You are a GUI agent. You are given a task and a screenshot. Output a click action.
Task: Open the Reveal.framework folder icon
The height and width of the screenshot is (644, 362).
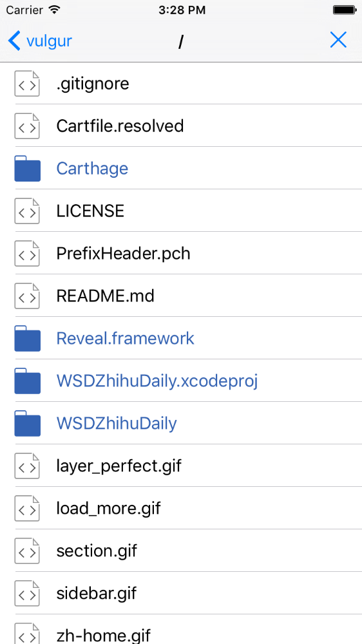tap(28, 339)
